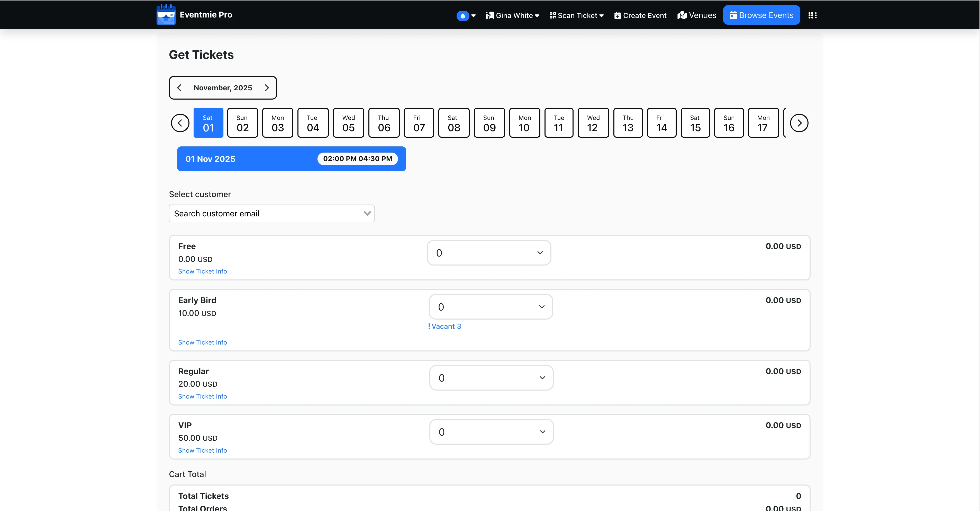Viewport: 980px width, 511px height.
Task: Click the Eventmie Pro logo icon
Action: 166,14
